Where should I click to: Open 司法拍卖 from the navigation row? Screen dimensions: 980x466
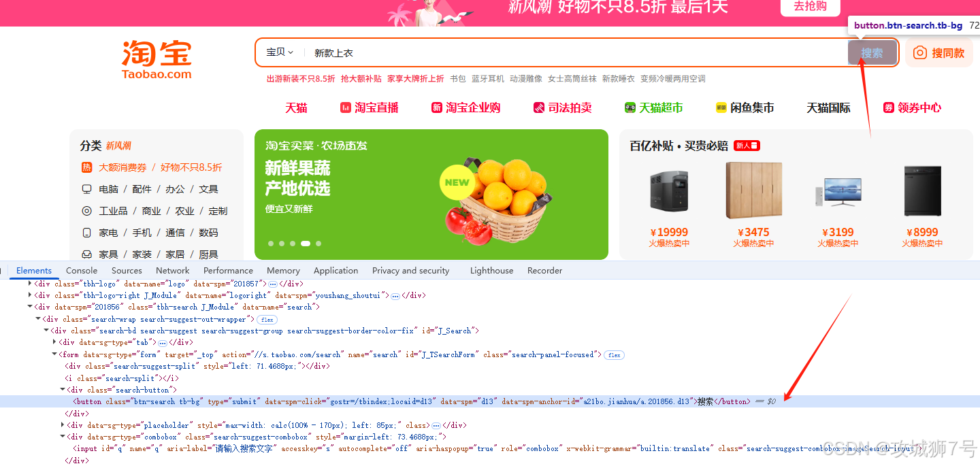tap(563, 107)
